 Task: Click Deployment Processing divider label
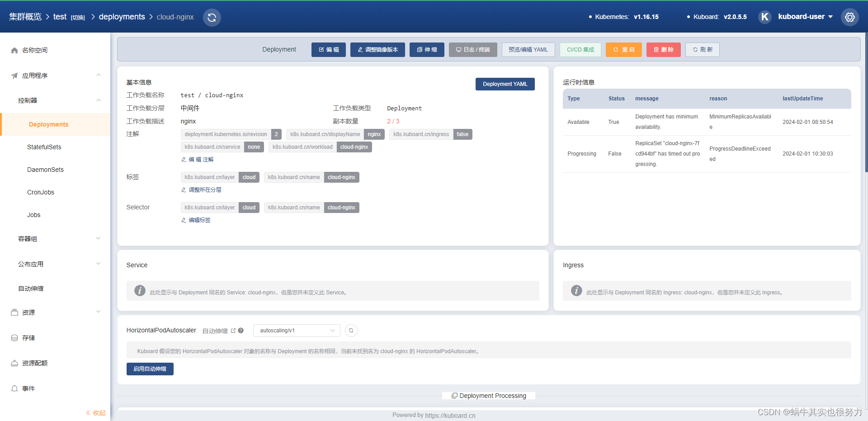coord(489,396)
